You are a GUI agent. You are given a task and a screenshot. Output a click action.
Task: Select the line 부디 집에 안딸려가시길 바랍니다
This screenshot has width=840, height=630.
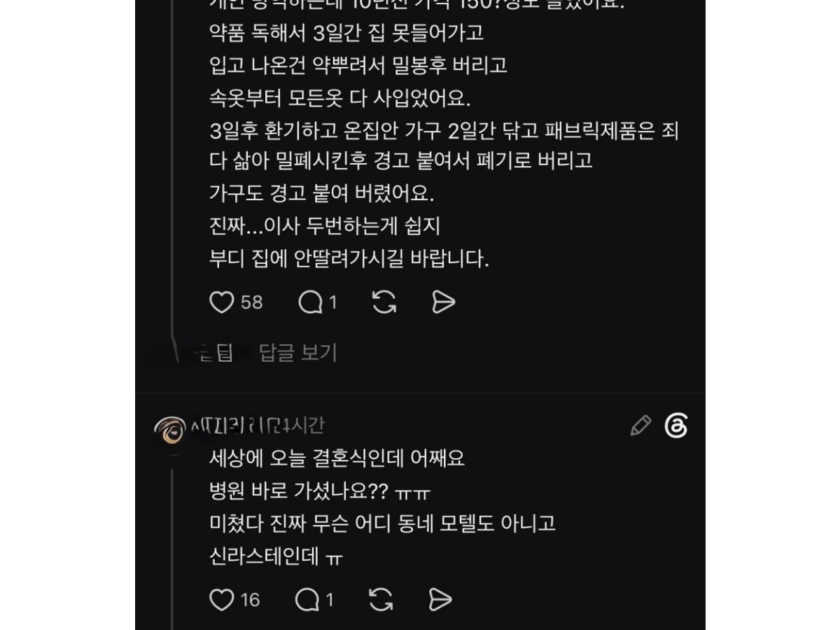[349, 259]
